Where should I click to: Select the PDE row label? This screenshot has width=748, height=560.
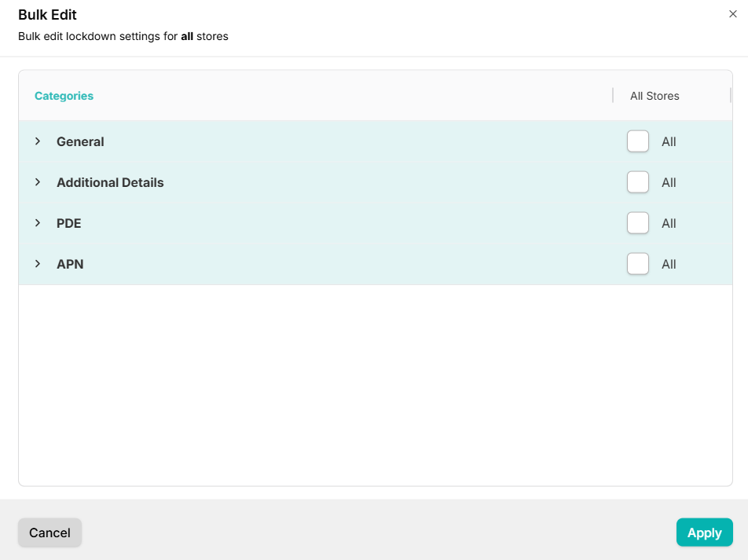tap(69, 223)
